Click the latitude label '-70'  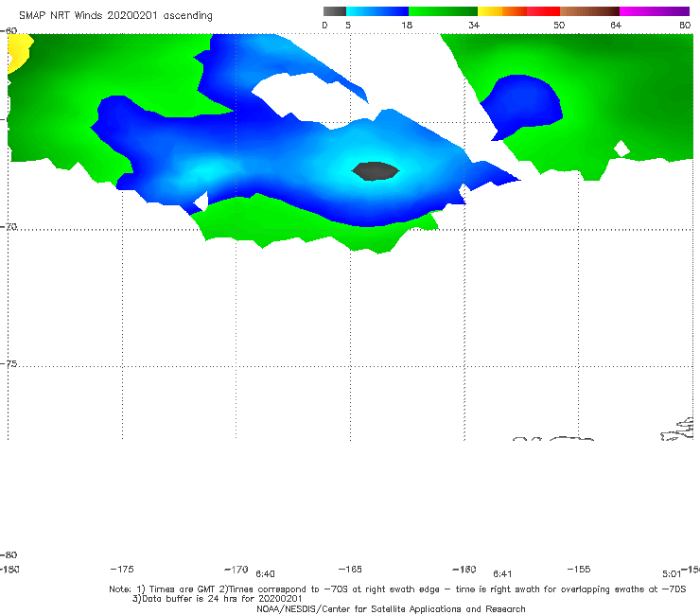[9, 227]
